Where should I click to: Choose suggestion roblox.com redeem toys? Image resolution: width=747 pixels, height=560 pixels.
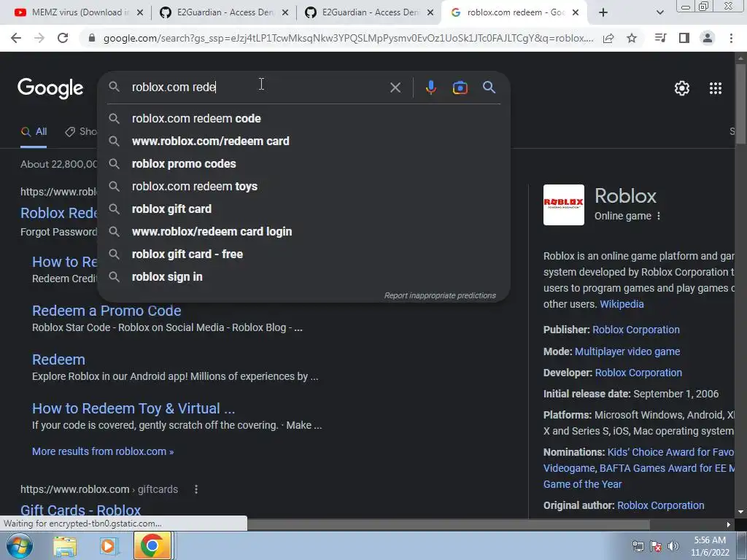[x=303, y=186]
